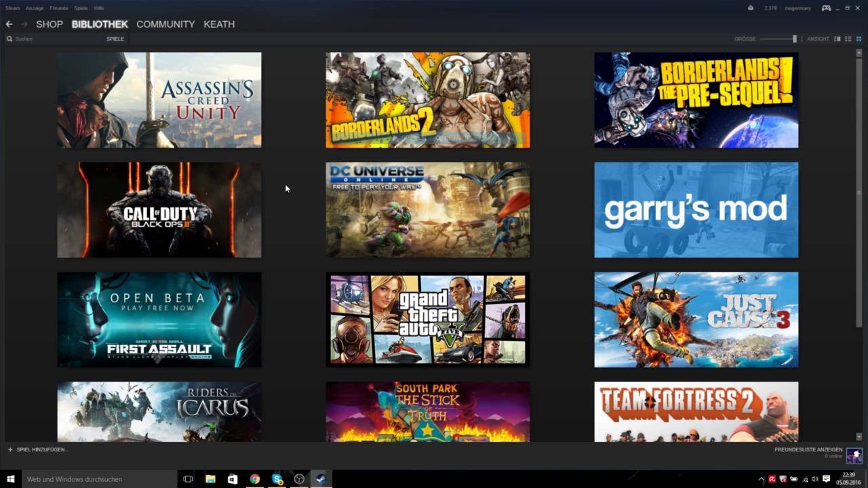The height and width of the screenshot is (488, 868).
Task: Select the garry's mod tile
Action: pyautogui.click(x=696, y=210)
